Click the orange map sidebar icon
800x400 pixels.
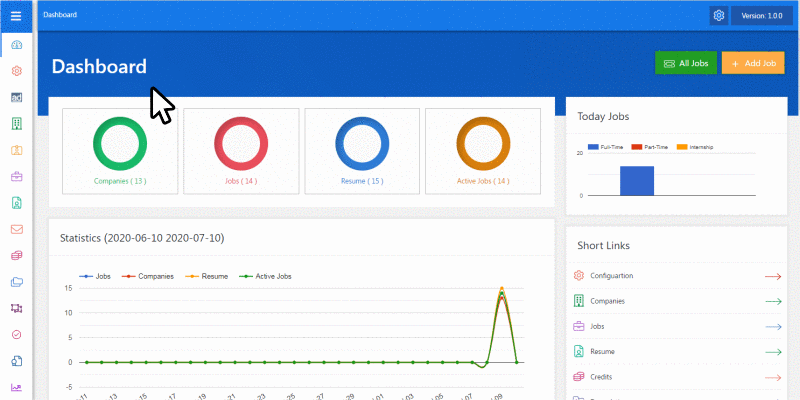click(x=16, y=150)
